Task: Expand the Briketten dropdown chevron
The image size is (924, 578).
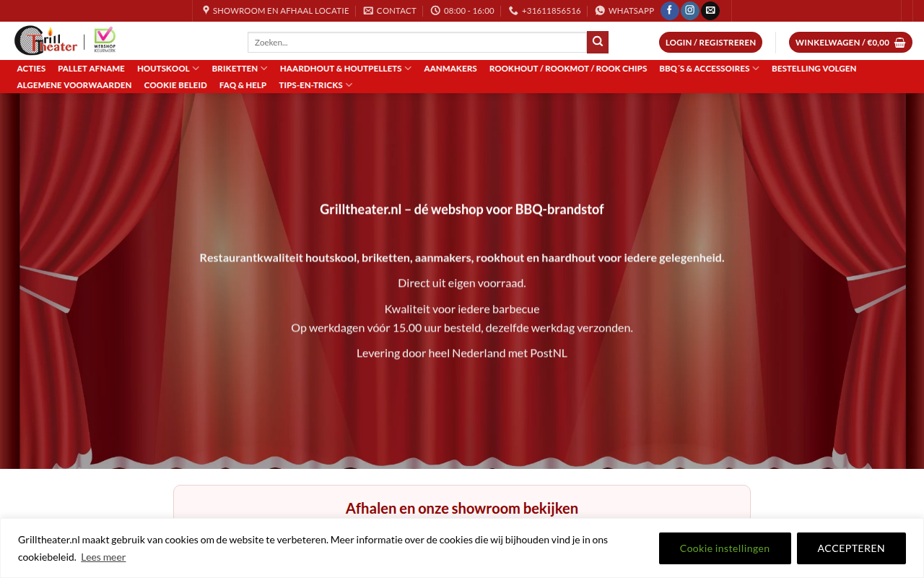Action: point(264,69)
